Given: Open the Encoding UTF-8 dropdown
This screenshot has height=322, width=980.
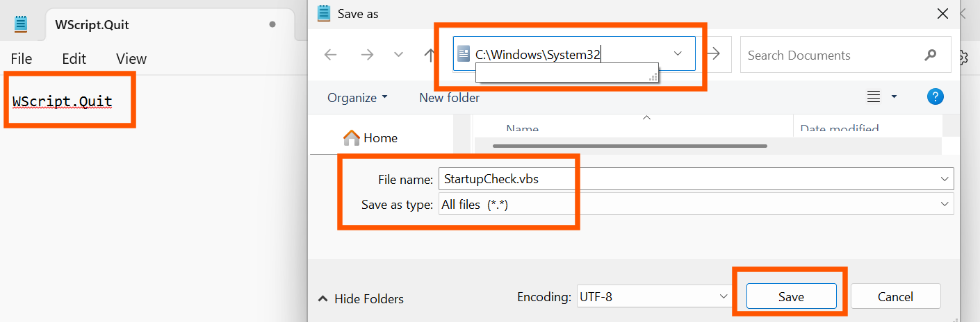Looking at the screenshot, I should 723,296.
